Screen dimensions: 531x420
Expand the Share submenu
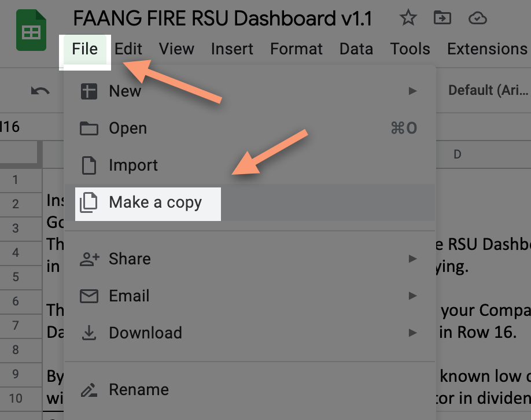tap(412, 259)
